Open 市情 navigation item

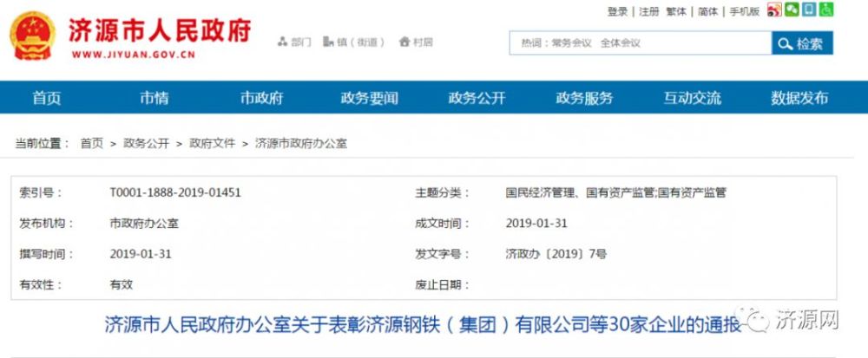[x=154, y=98]
